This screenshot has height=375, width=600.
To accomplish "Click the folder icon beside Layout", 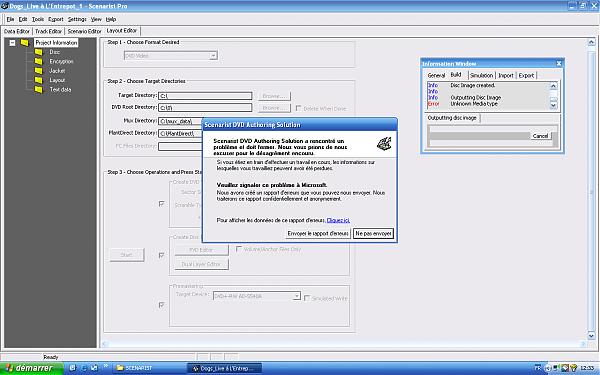I will (39, 80).
